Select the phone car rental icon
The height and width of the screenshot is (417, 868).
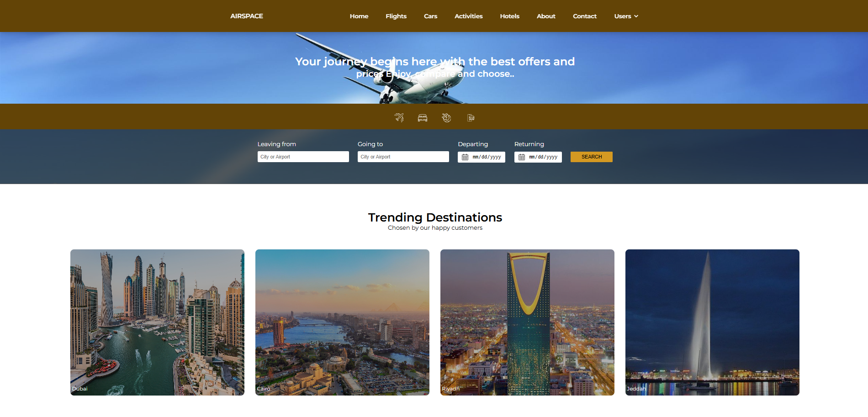pos(471,118)
